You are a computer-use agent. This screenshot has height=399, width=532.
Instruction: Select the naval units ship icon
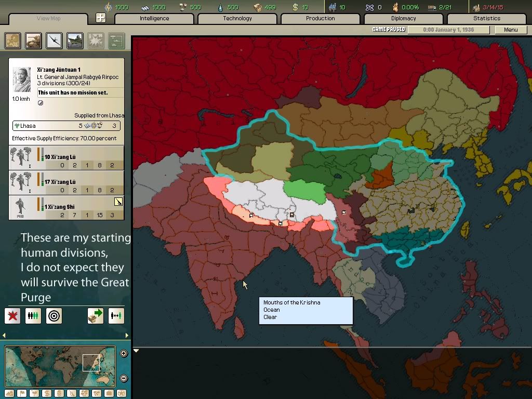(75, 41)
